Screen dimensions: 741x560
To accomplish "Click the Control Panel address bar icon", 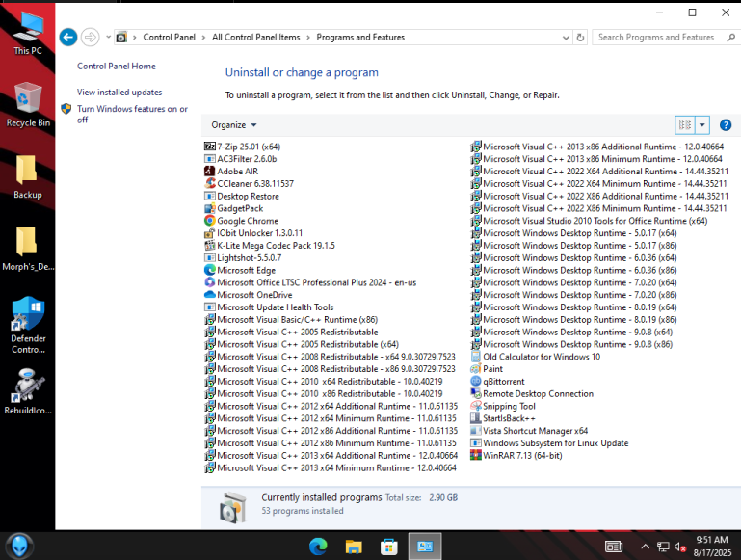I will 121,37.
